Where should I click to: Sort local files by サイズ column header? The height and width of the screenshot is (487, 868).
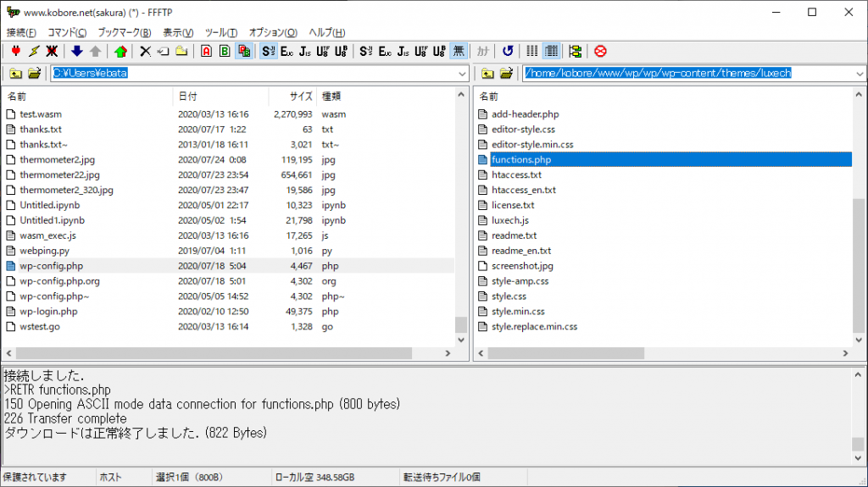301,97
